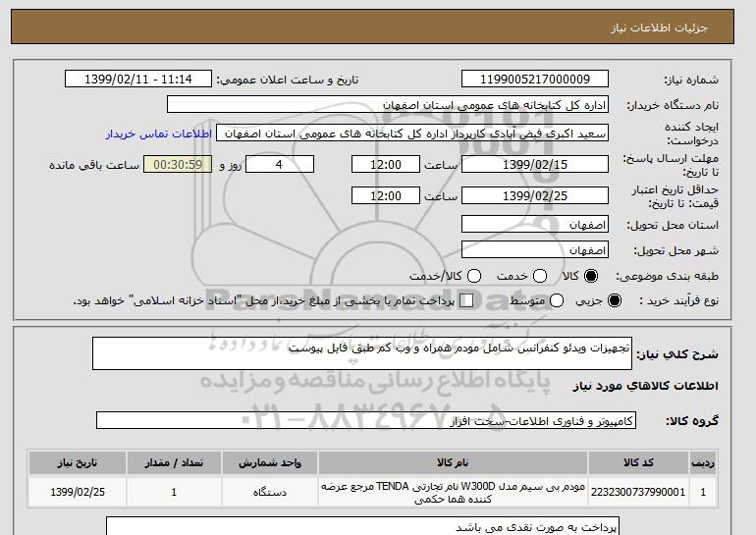This screenshot has height=535, width=756.
Task: Click the گروه کالا label
Action: click(692, 421)
